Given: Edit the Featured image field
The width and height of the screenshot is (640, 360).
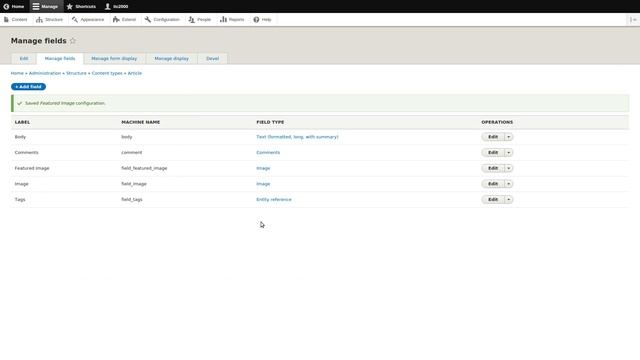Looking at the screenshot, I should (493, 168).
